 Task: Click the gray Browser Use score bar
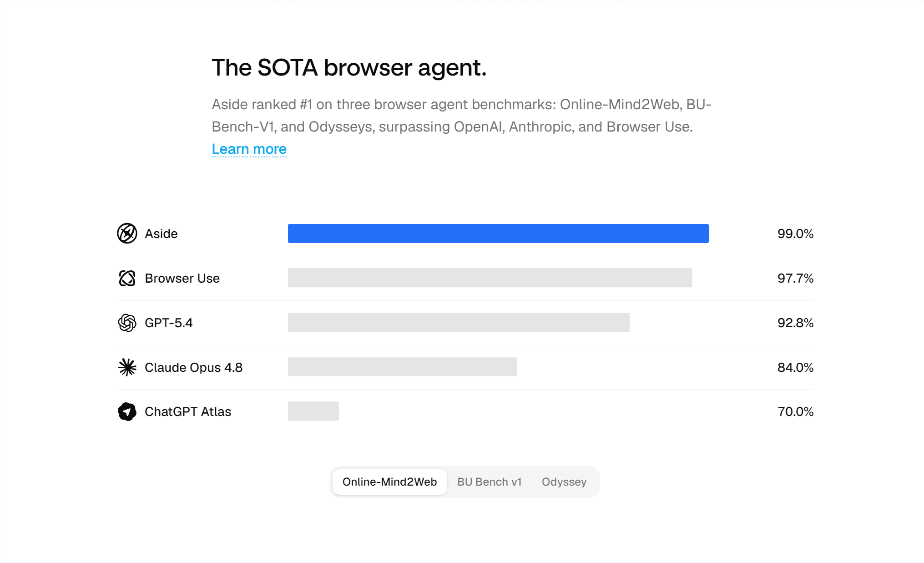pyautogui.click(x=490, y=278)
